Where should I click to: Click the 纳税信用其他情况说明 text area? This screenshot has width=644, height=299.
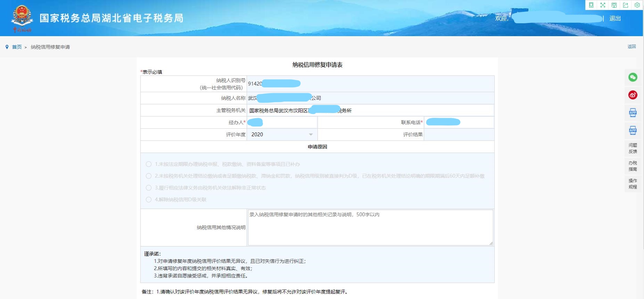pyautogui.click(x=370, y=227)
